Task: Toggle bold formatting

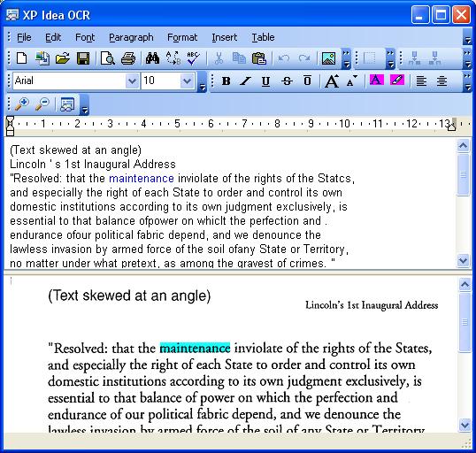Action: tap(226, 81)
